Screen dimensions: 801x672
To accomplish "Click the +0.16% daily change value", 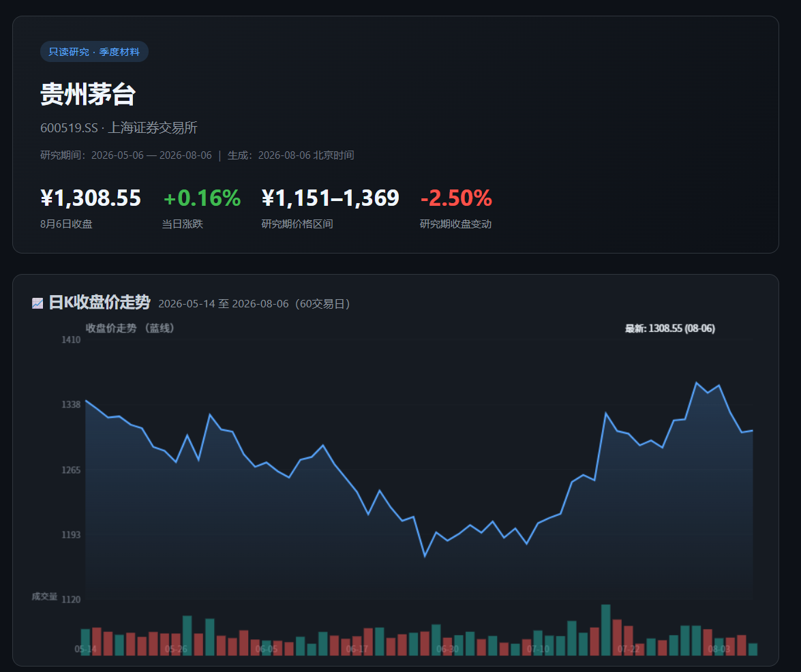I will 202,198.
